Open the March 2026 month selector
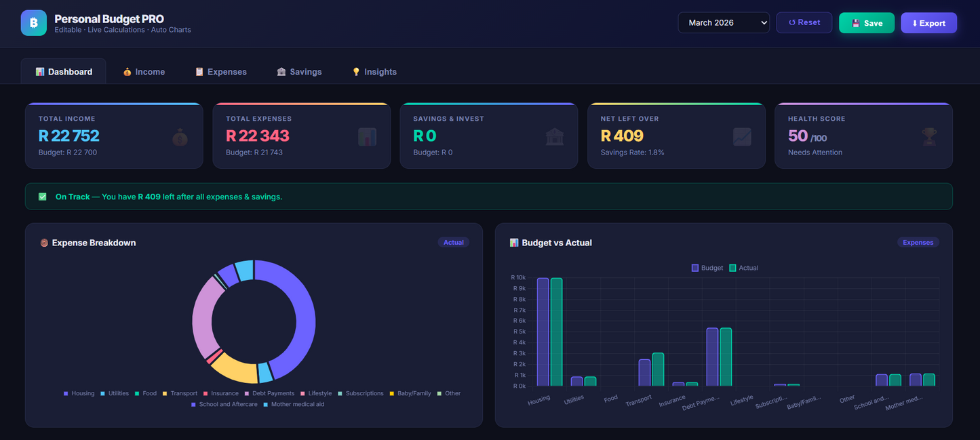This screenshot has width=980, height=440. click(724, 22)
